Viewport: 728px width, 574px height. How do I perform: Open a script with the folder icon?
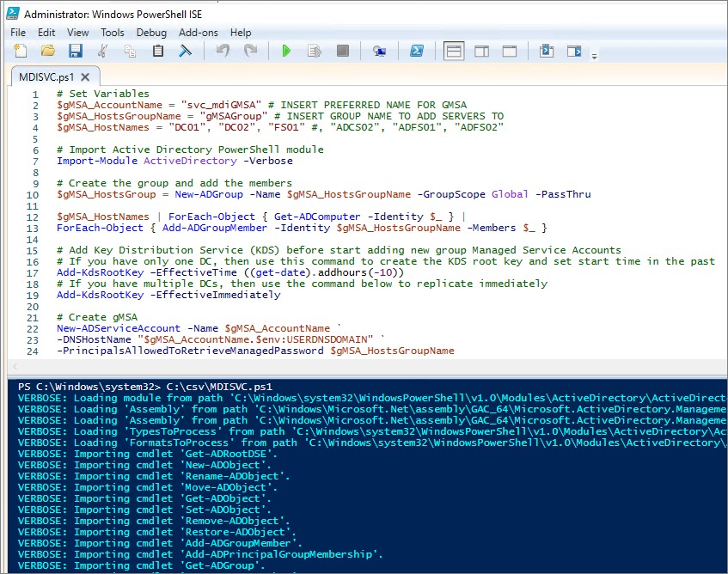(48, 51)
